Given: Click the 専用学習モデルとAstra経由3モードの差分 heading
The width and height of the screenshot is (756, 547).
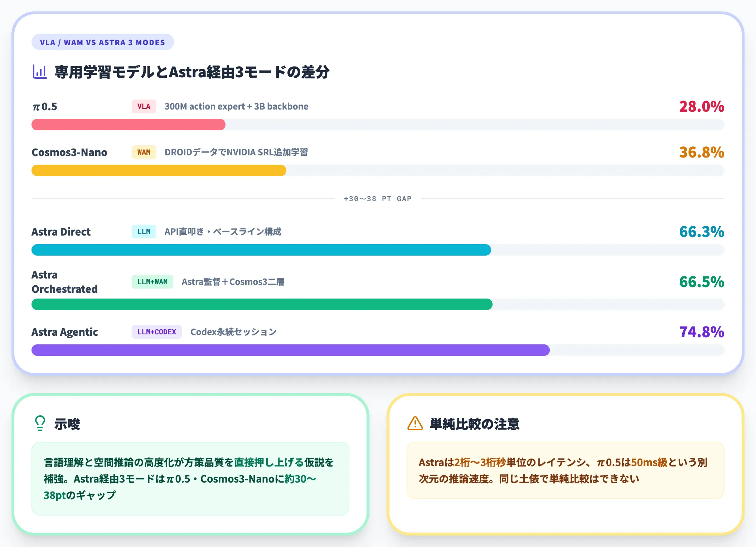Looking at the screenshot, I should pos(192,72).
